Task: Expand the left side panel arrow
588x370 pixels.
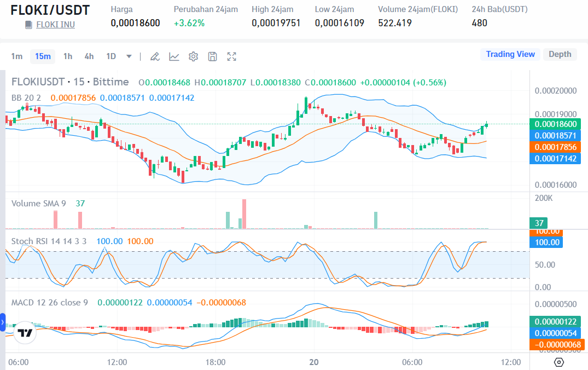Action: click(x=3, y=322)
